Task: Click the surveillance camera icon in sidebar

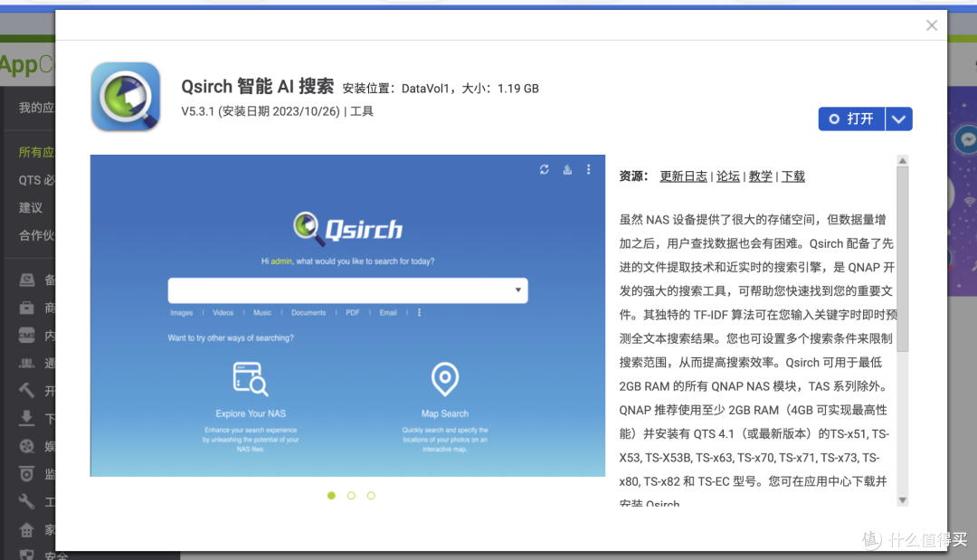Action: click(x=27, y=474)
